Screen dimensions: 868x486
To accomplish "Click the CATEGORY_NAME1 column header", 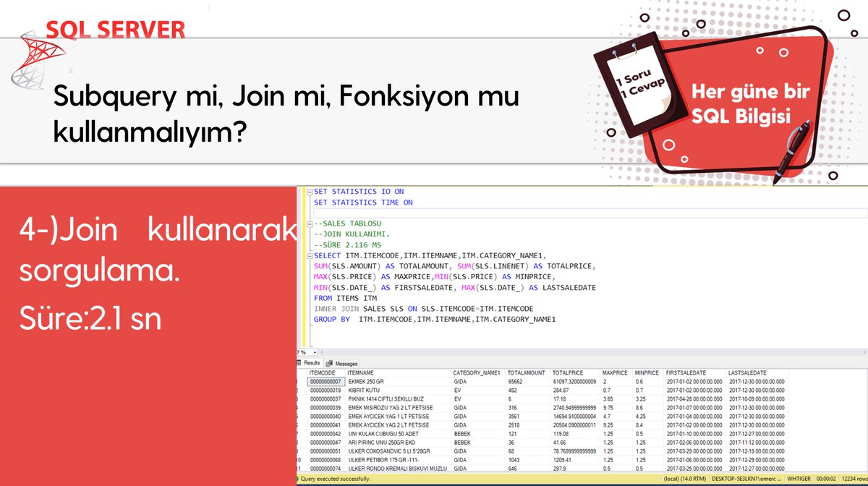I will tap(477, 372).
